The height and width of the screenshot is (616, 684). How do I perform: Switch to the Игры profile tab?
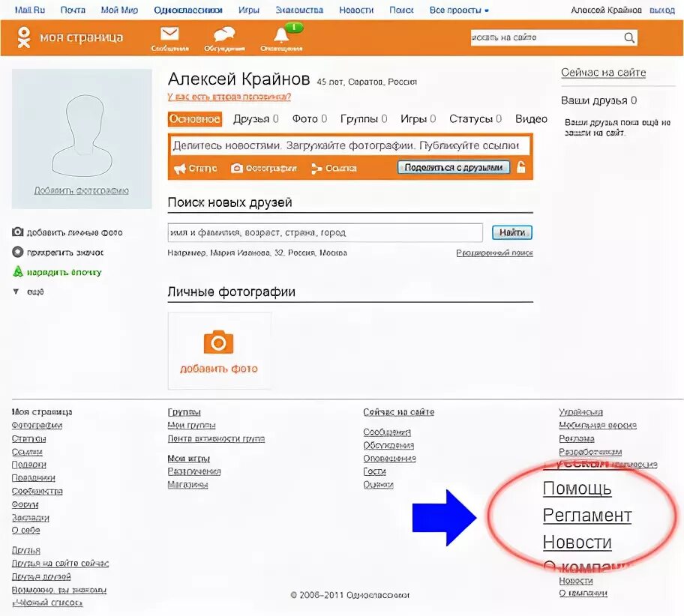tap(418, 119)
